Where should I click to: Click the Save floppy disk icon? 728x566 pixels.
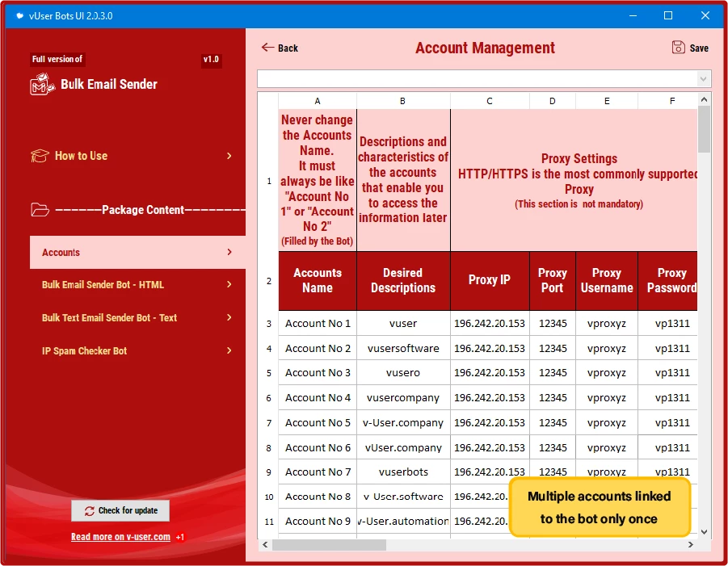click(678, 48)
